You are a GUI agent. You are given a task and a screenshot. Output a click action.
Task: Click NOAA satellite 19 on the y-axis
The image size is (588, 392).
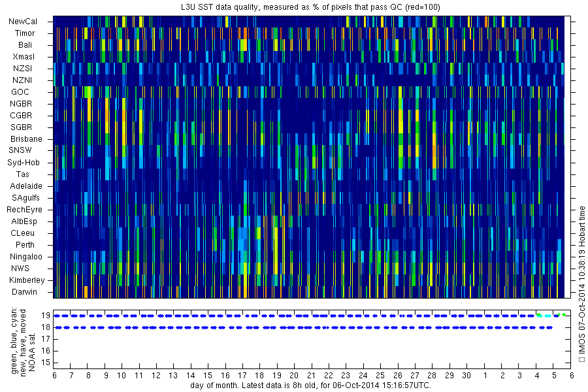click(x=46, y=316)
